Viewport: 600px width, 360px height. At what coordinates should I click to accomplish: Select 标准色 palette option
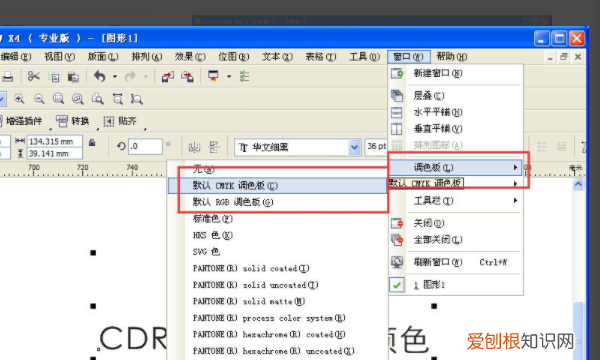[x=277, y=218]
